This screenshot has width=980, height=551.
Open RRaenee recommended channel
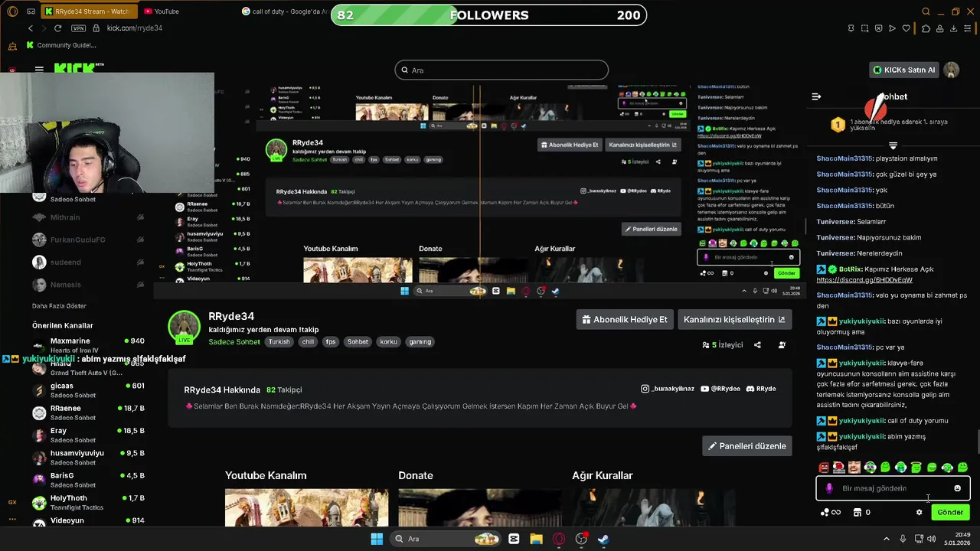coord(88,412)
